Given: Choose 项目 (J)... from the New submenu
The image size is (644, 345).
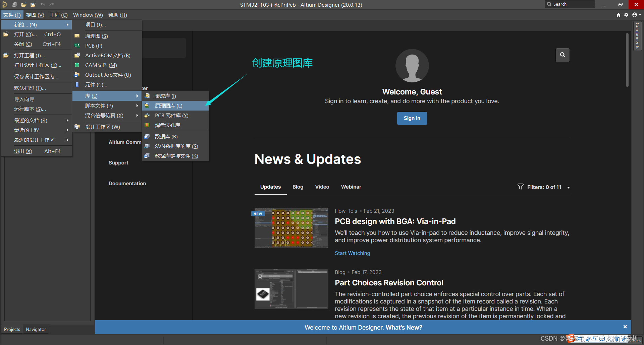Looking at the screenshot, I should click(107, 24).
